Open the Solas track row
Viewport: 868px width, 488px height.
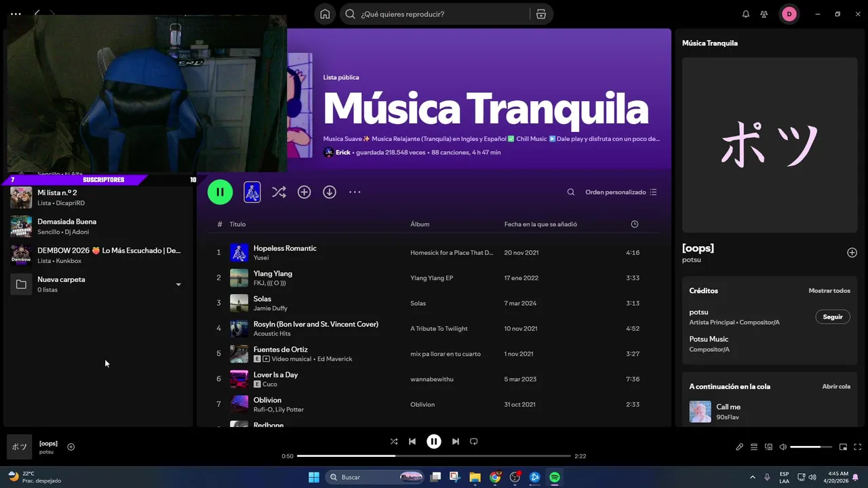point(434,303)
